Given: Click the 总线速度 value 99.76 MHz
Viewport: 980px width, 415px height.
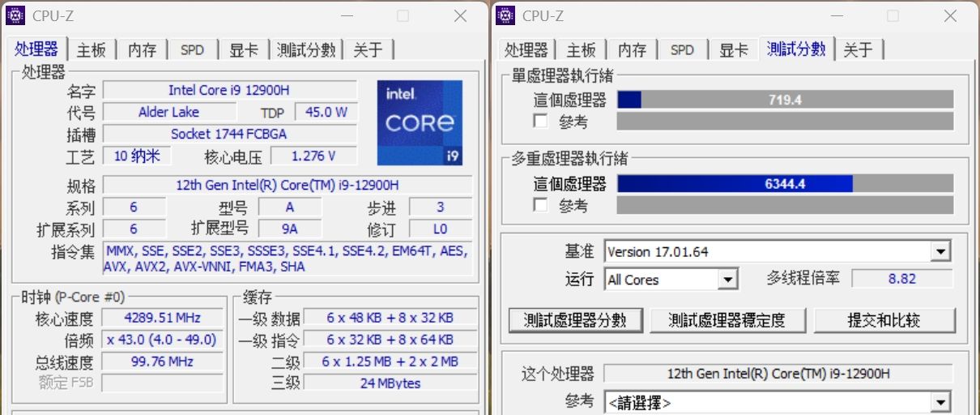Looking at the screenshot, I should pyautogui.click(x=163, y=362).
